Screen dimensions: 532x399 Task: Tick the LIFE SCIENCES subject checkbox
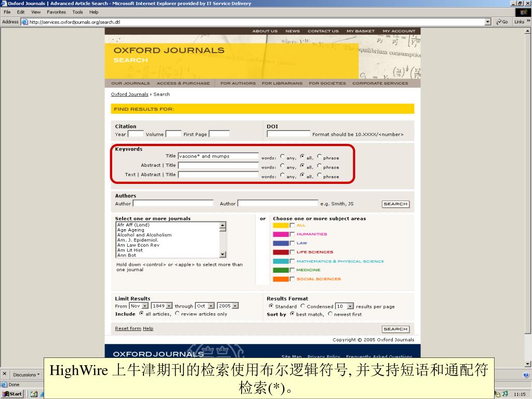tap(292, 252)
